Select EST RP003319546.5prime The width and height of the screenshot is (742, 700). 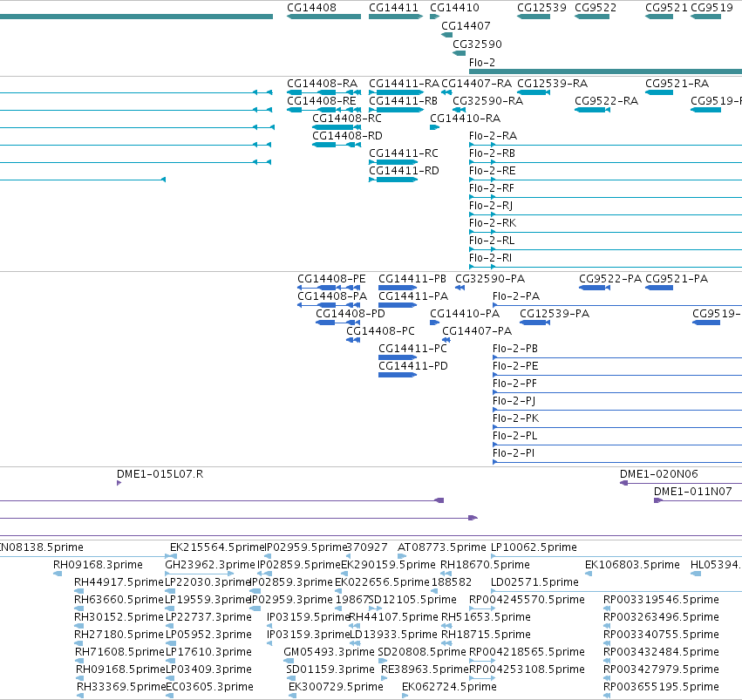click(661, 601)
